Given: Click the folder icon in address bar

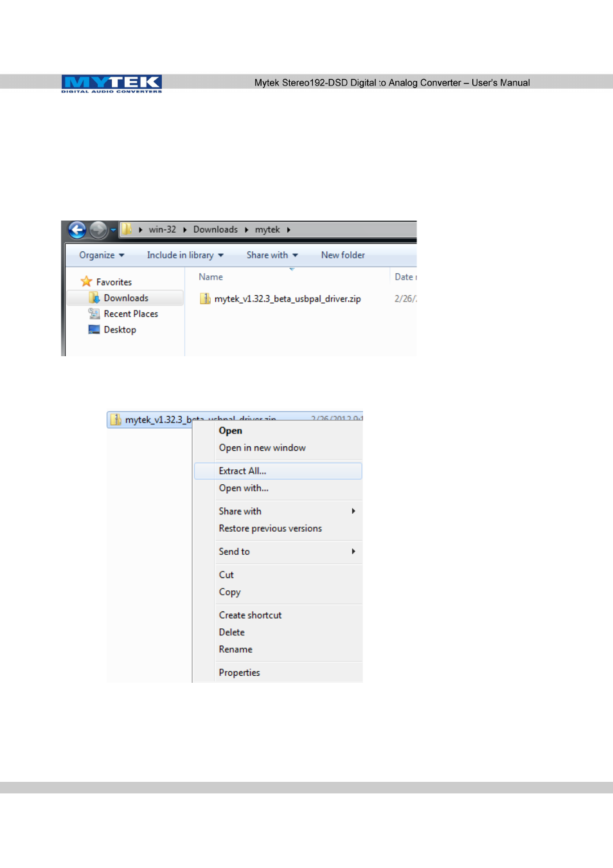Looking at the screenshot, I should (x=127, y=229).
